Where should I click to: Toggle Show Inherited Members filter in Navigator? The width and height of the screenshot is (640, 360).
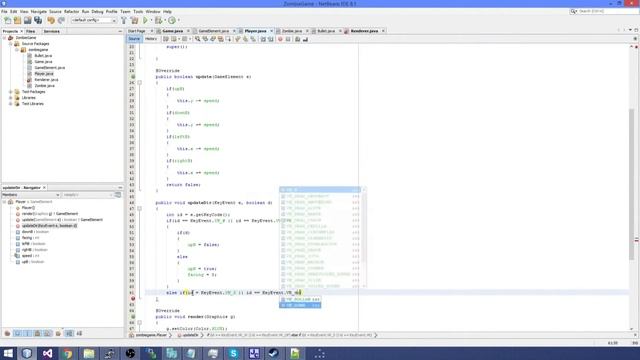tap(7, 333)
